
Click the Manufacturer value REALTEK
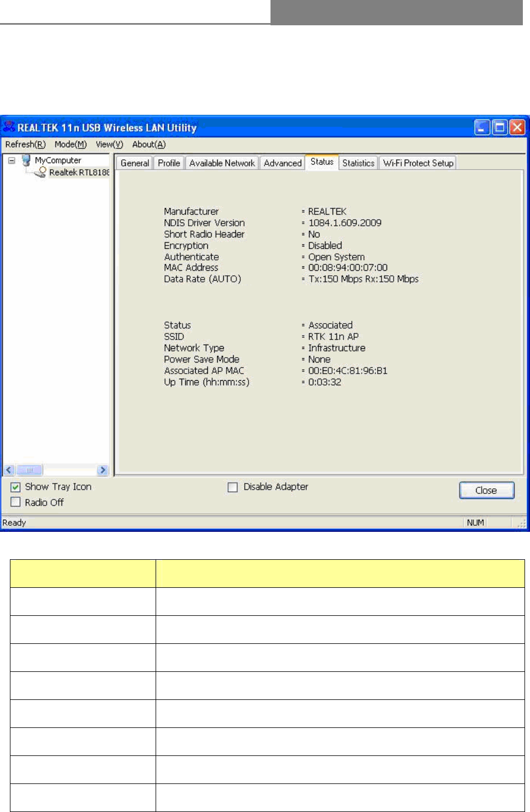[327, 212]
